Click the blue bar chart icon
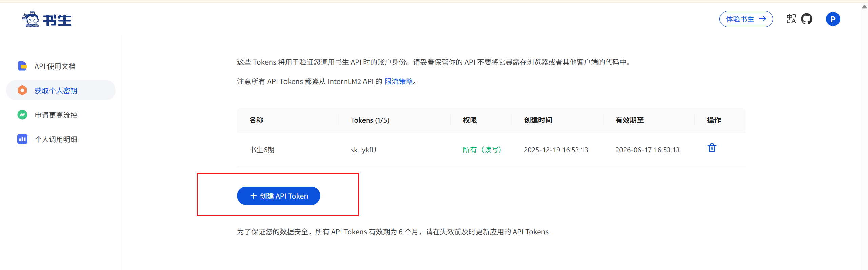This screenshot has width=868, height=270. (22, 139)
